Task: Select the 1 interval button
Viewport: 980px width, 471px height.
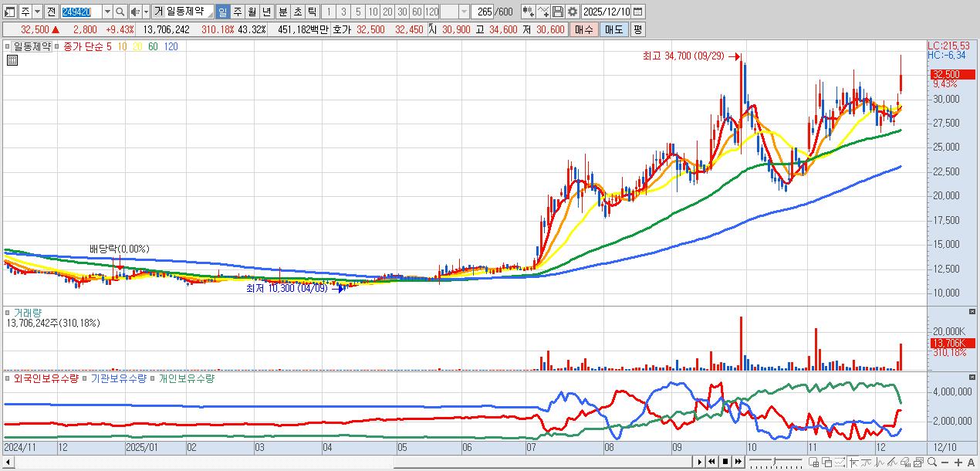Action: 328,12
